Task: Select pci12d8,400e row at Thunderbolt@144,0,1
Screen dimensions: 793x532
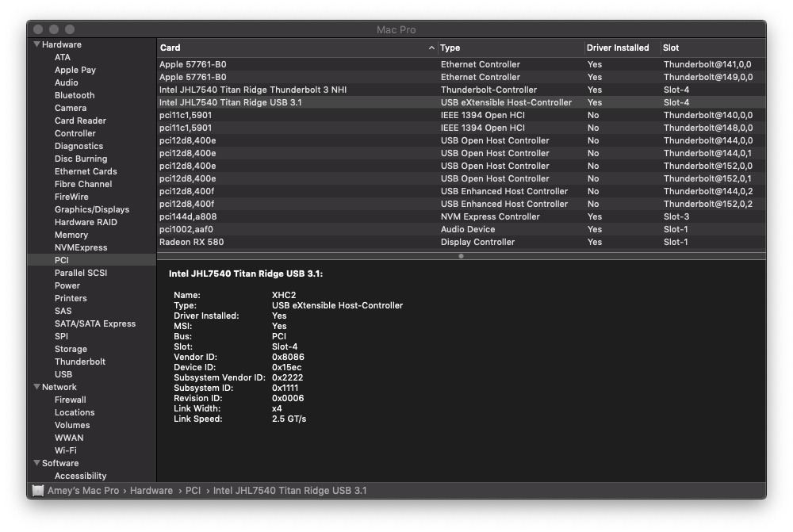Action: [x=462, y=153]
